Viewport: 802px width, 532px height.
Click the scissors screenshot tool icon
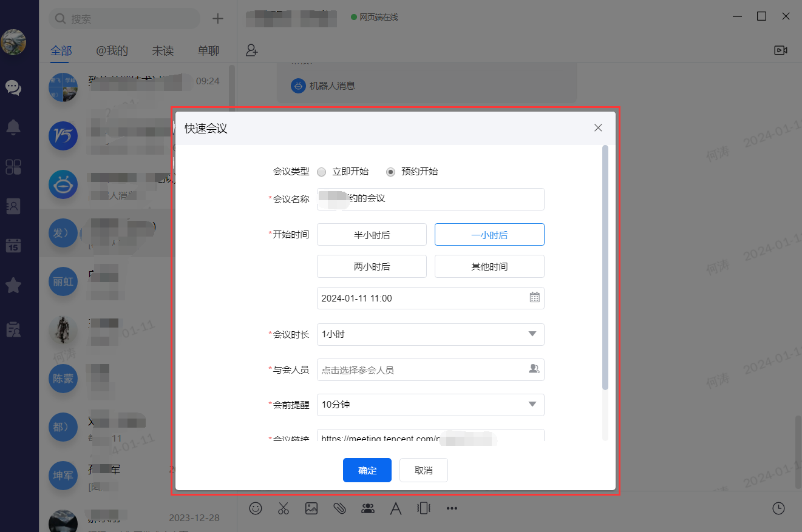click(x=284, y=508)
